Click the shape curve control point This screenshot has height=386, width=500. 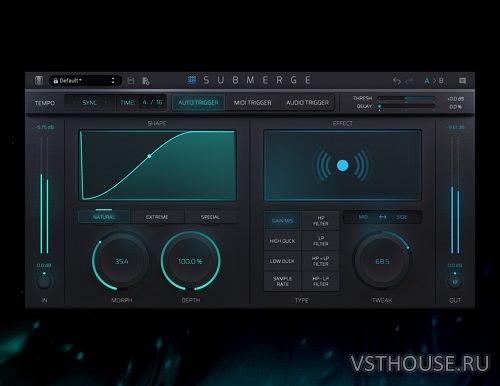(x=149, y=156)
